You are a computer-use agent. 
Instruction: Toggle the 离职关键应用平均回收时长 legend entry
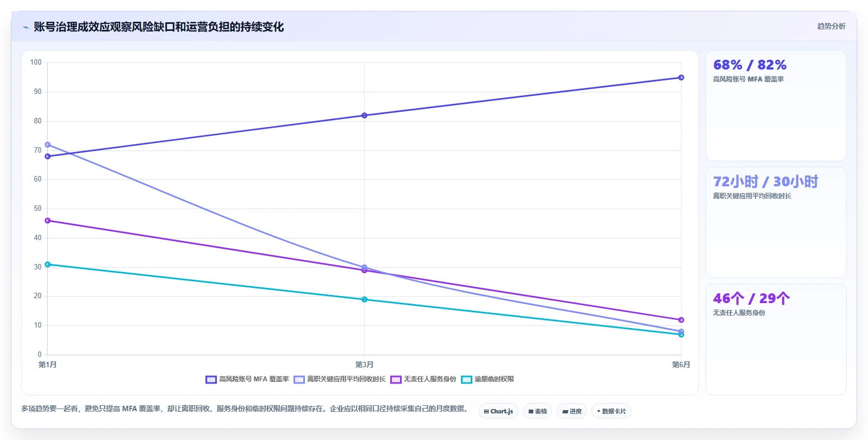click(340, 379)
